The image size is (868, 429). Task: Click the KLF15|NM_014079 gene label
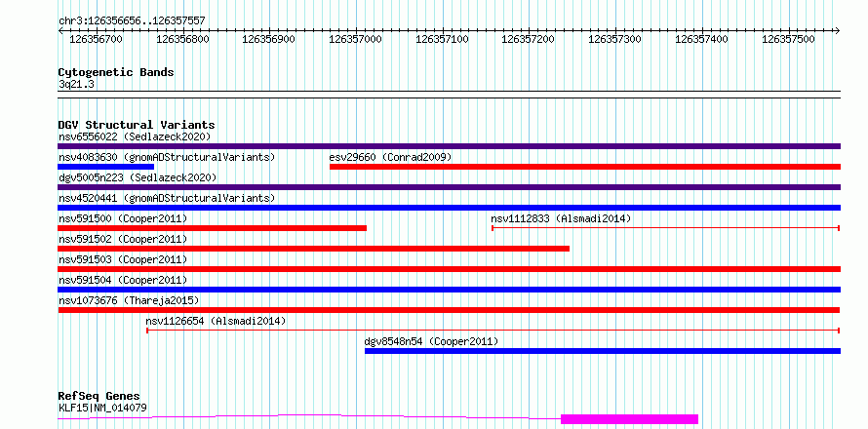(x=102, y=408)
